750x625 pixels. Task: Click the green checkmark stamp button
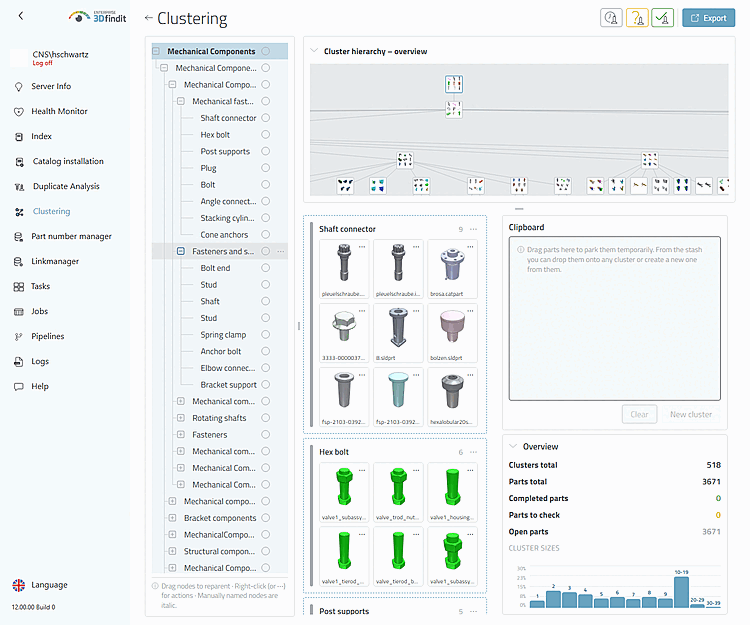662,18
